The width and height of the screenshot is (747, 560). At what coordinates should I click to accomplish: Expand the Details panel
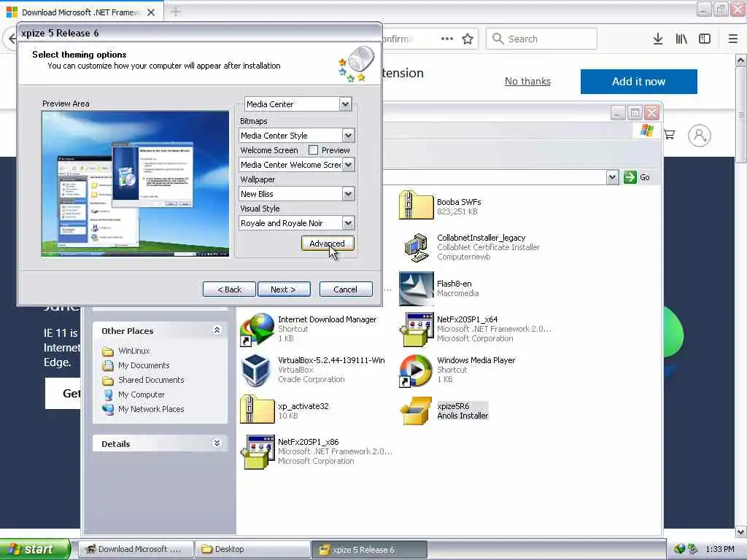pyautogui.click(x=217, y=443)
